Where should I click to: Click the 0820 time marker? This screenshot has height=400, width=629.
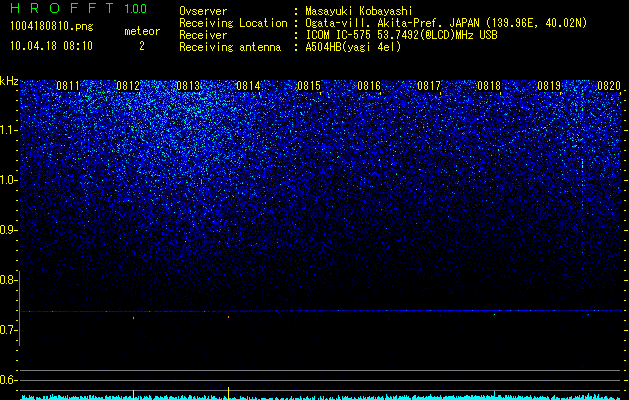pyautogui.click(x=609, y=85)
